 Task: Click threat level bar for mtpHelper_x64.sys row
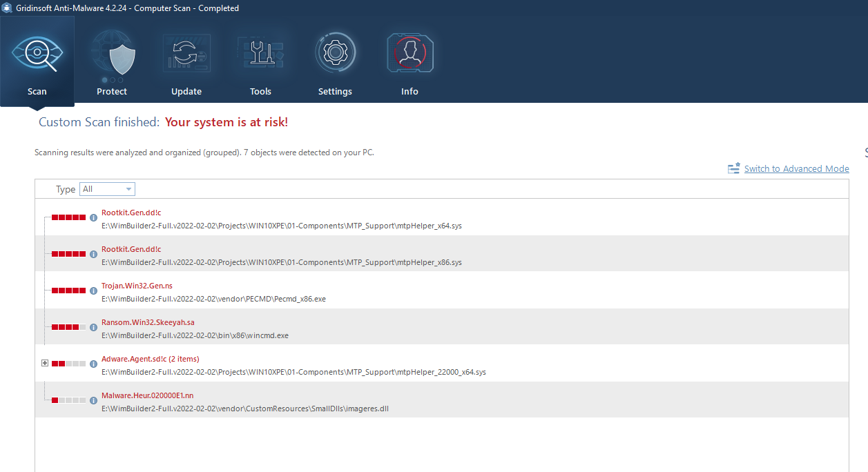pos(69,217)
